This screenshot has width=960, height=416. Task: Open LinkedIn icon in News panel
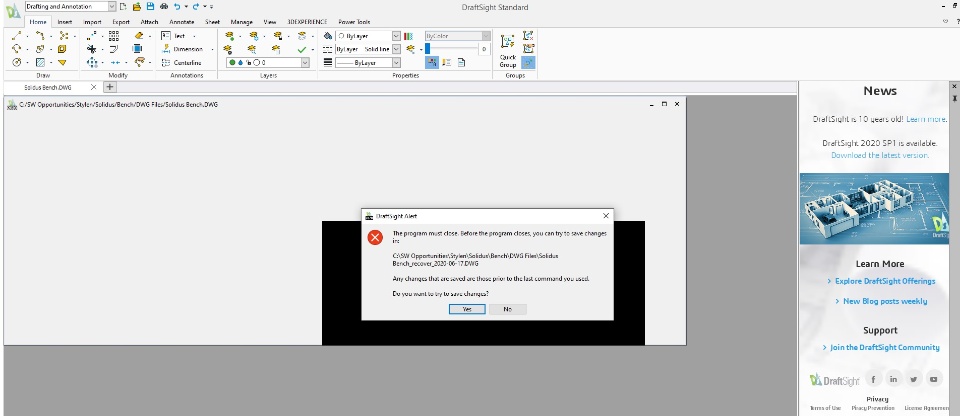893,379
